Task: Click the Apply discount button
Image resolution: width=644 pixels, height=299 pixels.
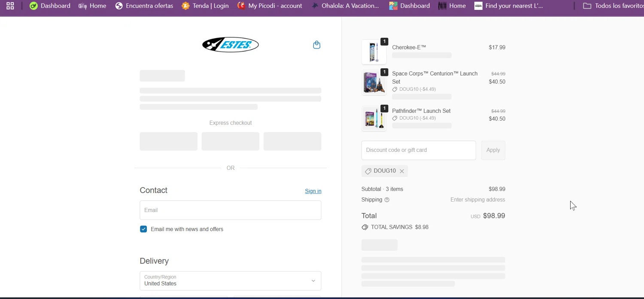Action: (x=493, y=150)
